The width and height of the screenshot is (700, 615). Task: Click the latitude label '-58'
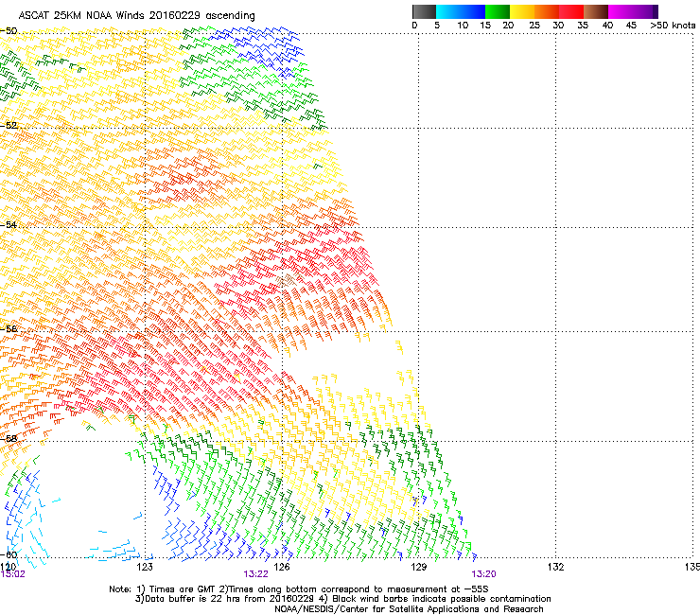(9, 439)
